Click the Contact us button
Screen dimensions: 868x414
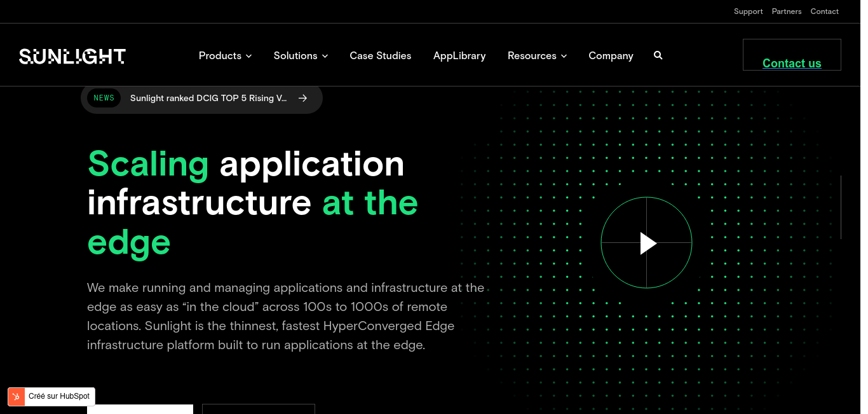tap(792, 55)
